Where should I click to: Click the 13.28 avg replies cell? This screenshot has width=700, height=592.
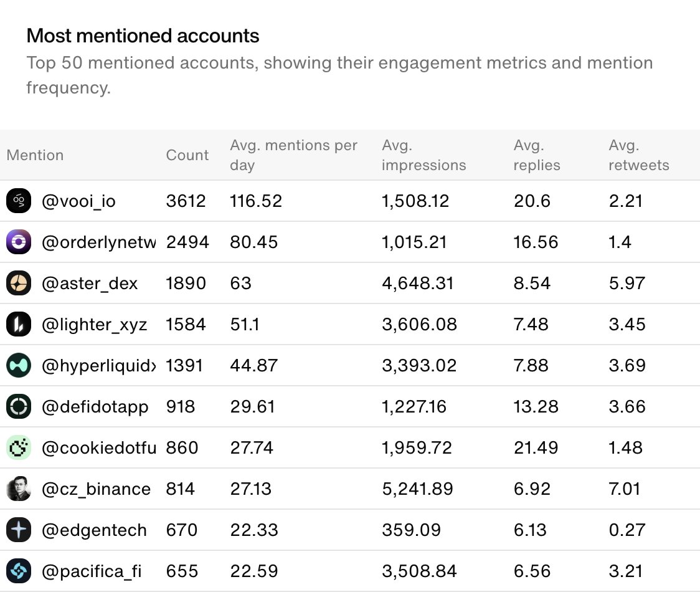click(x=536, y=406)
